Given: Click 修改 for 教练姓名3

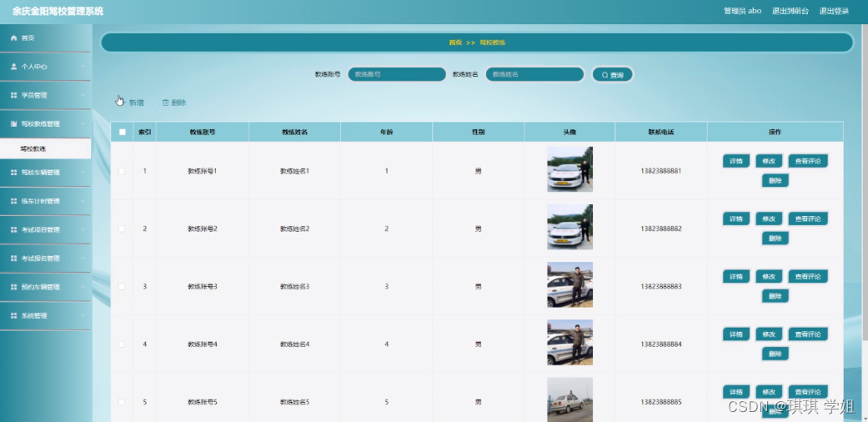Looking at the screenshot, I should [768, 276].
